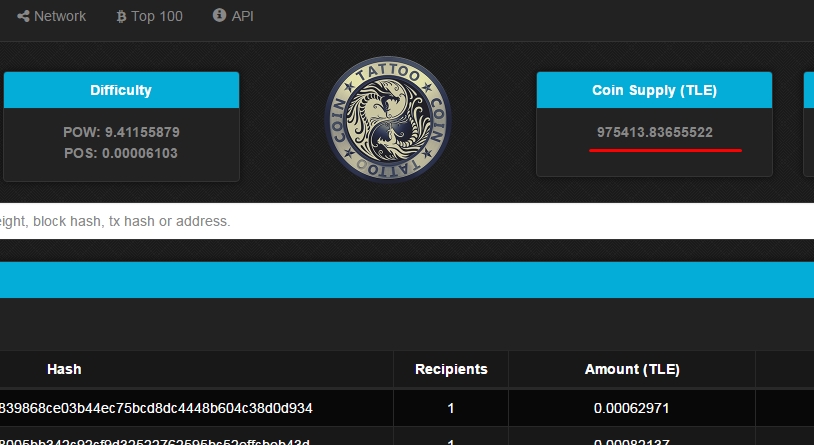Open transaction hash ending cbeb43d

[x=155, y=442]
